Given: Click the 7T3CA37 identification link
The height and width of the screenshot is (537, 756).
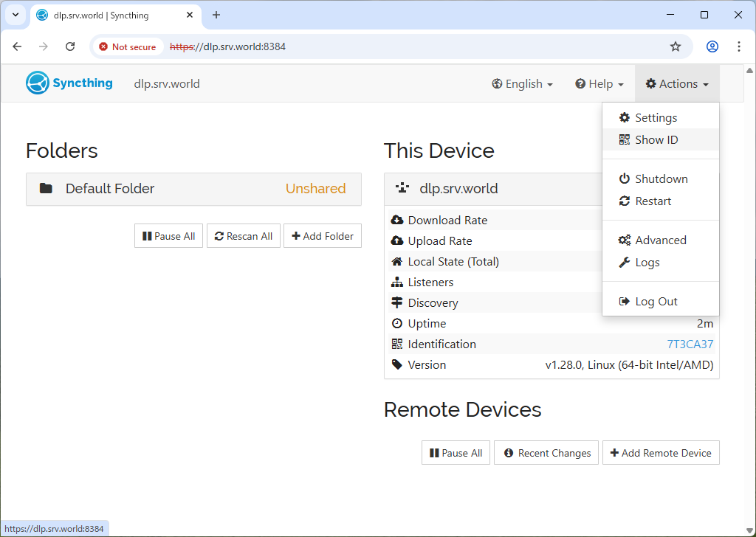Looking at the screenshot, I should click(690, 344).
